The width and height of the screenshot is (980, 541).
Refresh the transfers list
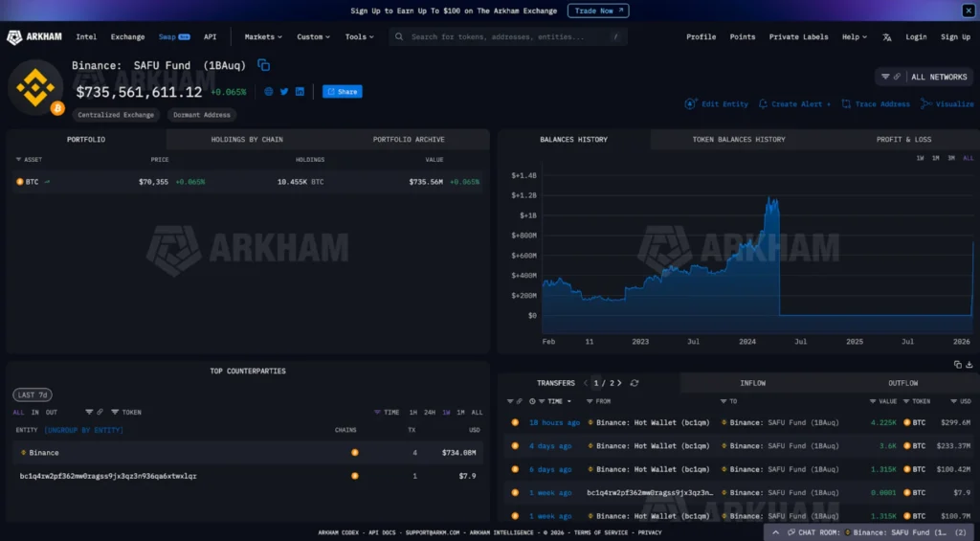tap(634, 383)
